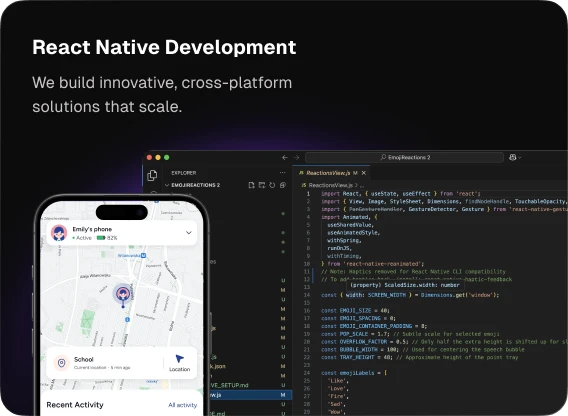Click the EmojiReactions 2 search bar
The width and height of the screenshot is (568, 416).
(x=405, y=157)
